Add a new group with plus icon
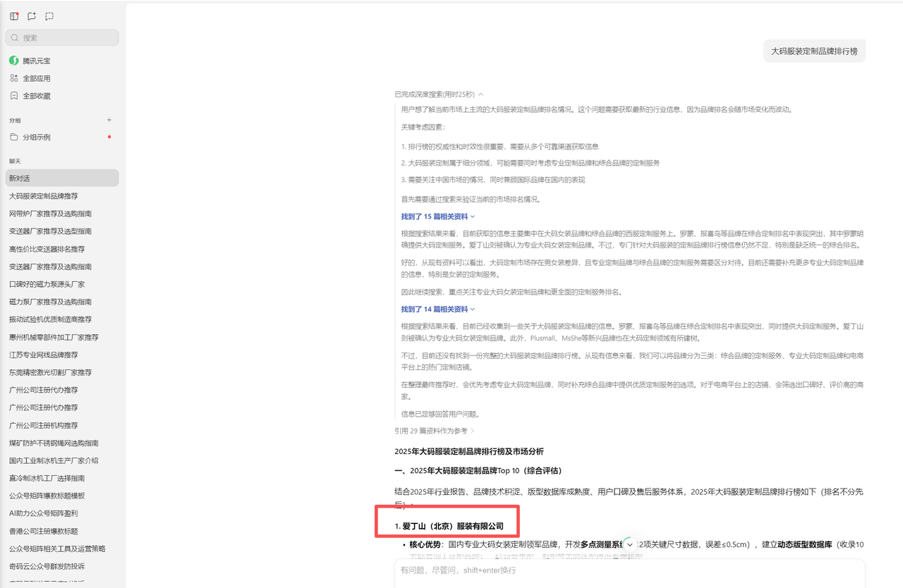Image resolution: width=903 pixels, height=588 pixels. [x=109, y=120]
